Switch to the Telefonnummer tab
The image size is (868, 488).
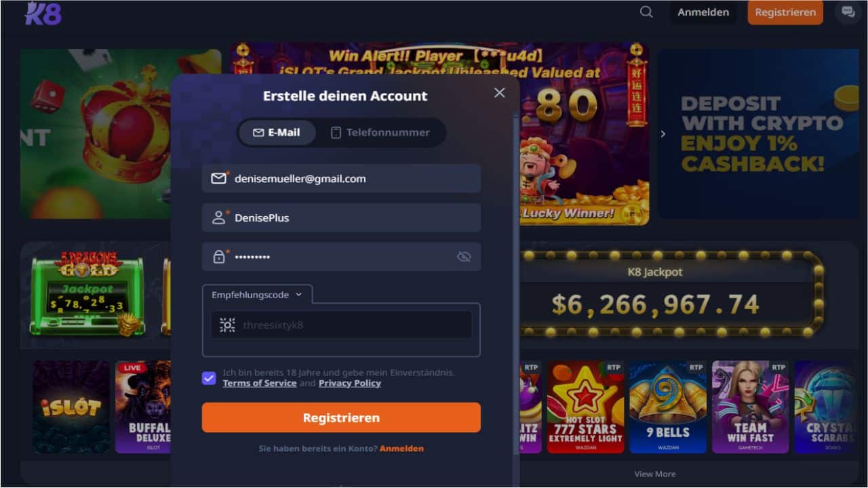[x=380, y=133]
